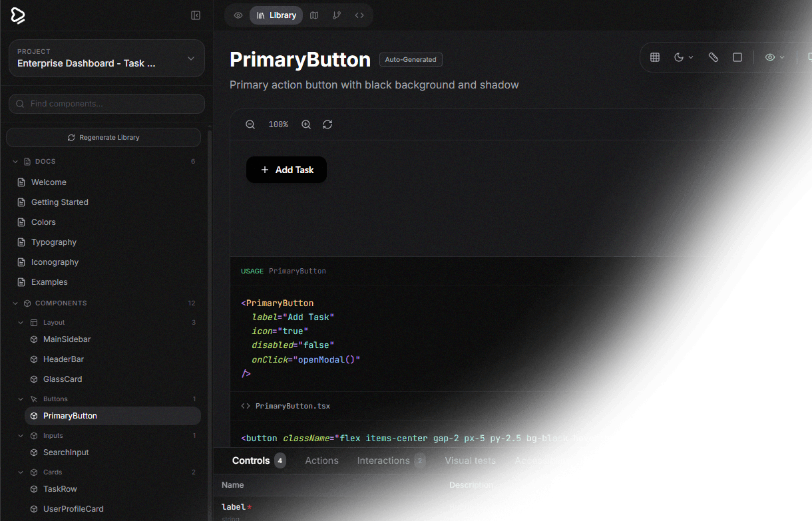This screenshot has width=812, height=521.
Task: Collapse the sidebar with the panel icon
Action: pos(196,15)
